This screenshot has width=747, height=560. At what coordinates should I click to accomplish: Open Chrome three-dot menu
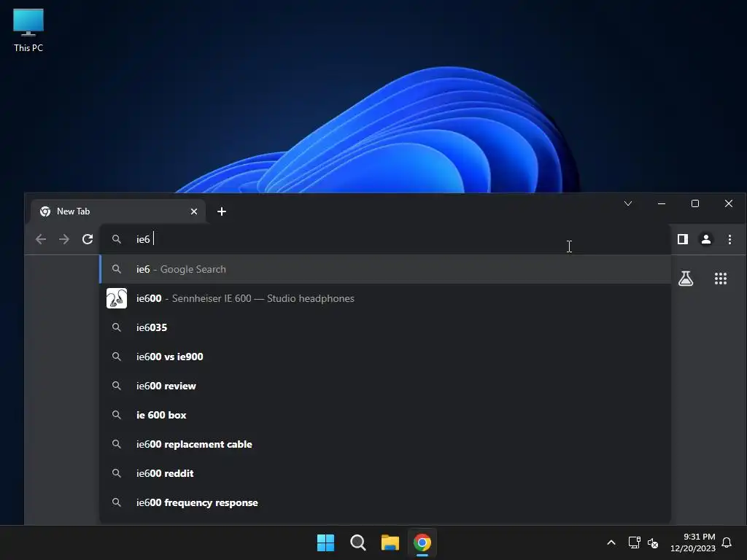pyautogui.click(x=729, y=239)
